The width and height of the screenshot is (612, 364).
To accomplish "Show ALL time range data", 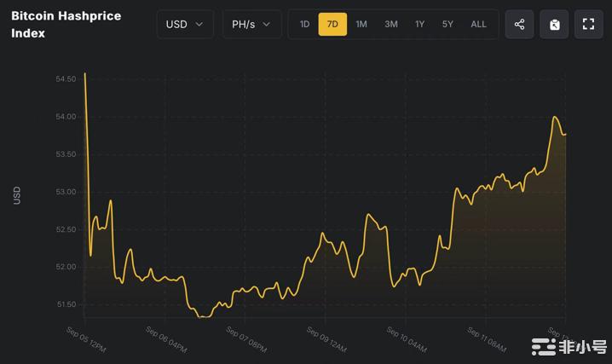I will point(478,24).
